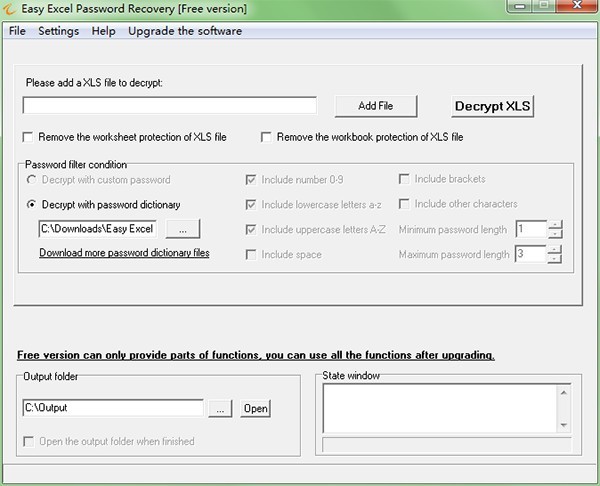This screenshot has width=600, height=486.
Task: Browse for output folder location
Action: [220, 409]
